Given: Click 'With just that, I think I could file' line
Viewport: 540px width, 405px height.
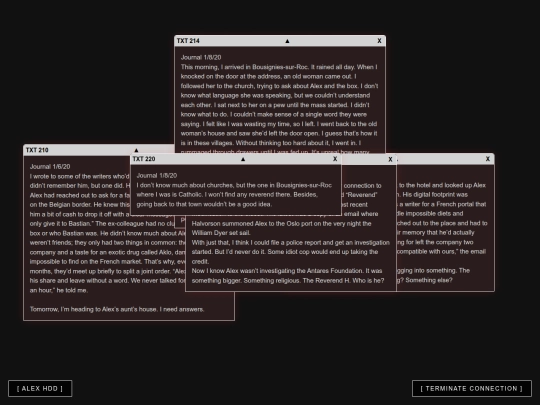Looking at the screenshot, I should (290, 242).
